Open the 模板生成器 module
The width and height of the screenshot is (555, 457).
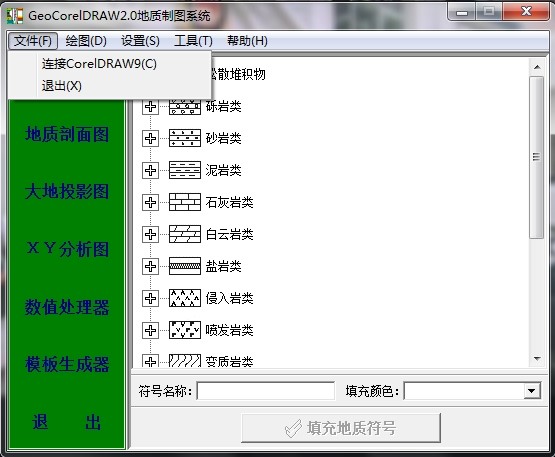(67, 364)
